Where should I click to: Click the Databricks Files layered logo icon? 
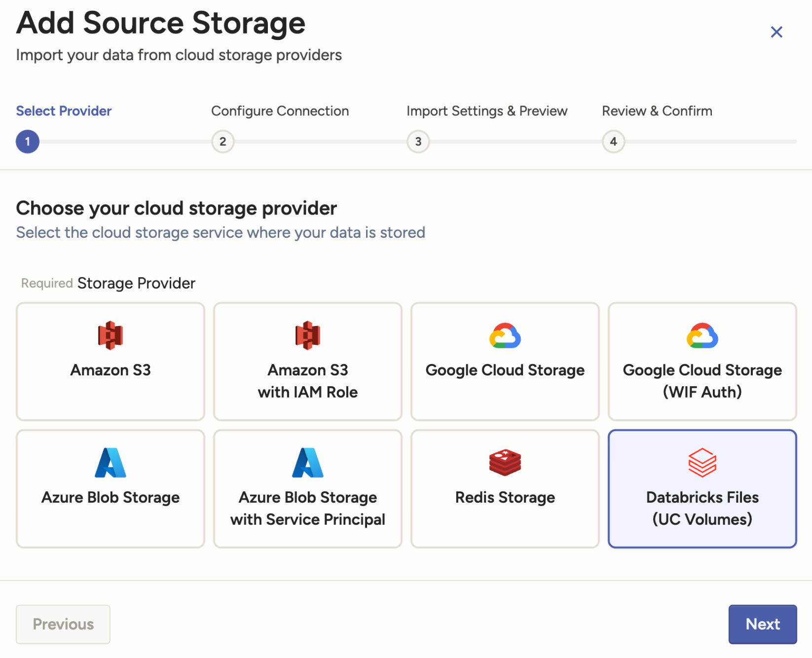(702, 463)
